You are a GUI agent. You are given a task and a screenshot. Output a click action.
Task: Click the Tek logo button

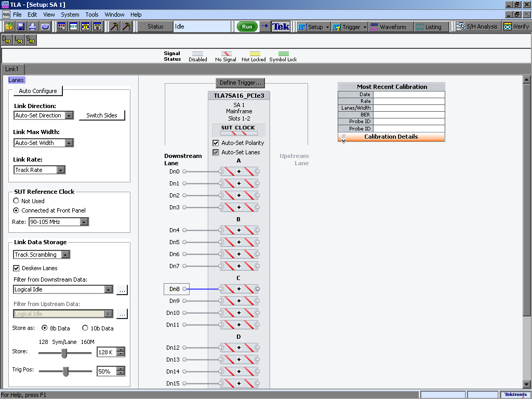coord(281,26)
